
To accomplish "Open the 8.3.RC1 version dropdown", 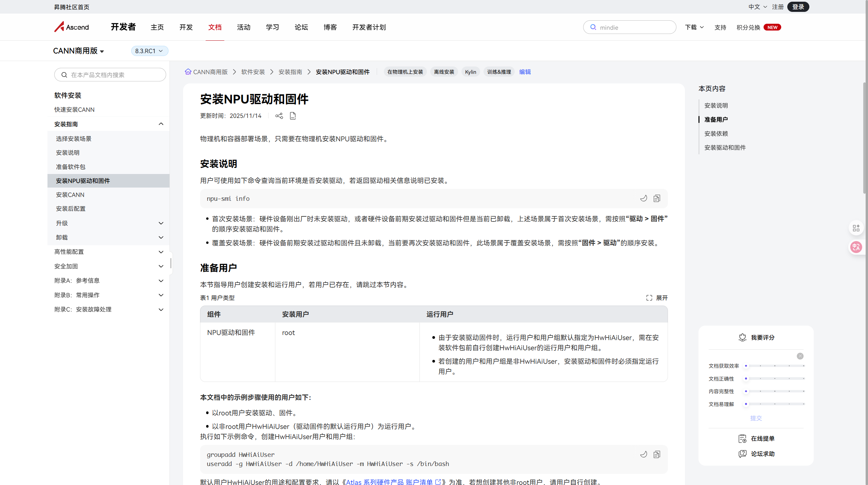I will tap(150, 51).
